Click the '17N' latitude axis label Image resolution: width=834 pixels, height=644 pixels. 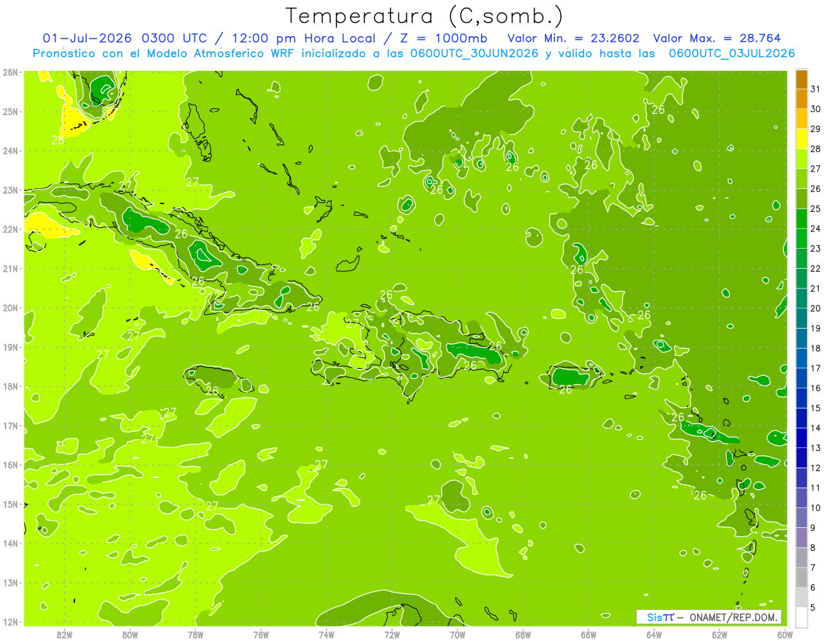pyautogui.click(x=10, y=426)
